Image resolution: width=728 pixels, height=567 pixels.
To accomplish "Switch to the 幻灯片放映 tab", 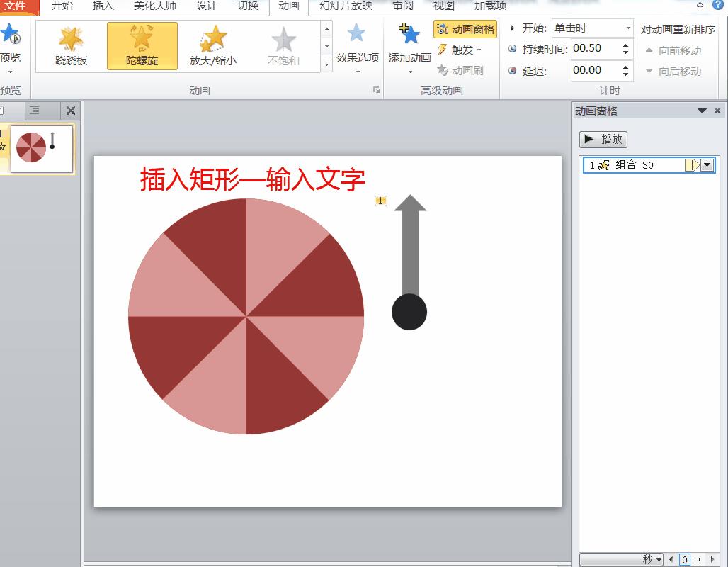I will click(x=343, y=7).
